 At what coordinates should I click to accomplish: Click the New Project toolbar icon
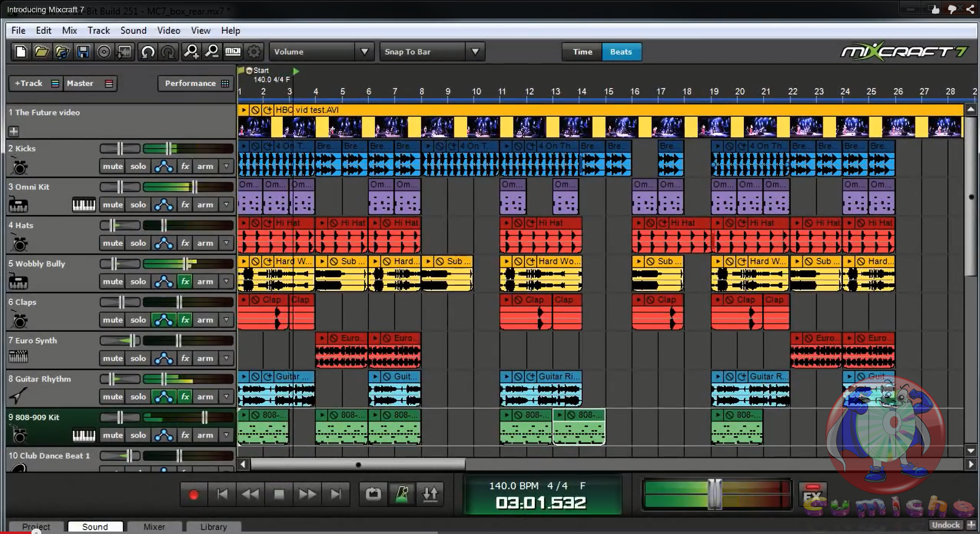point(20,52)
